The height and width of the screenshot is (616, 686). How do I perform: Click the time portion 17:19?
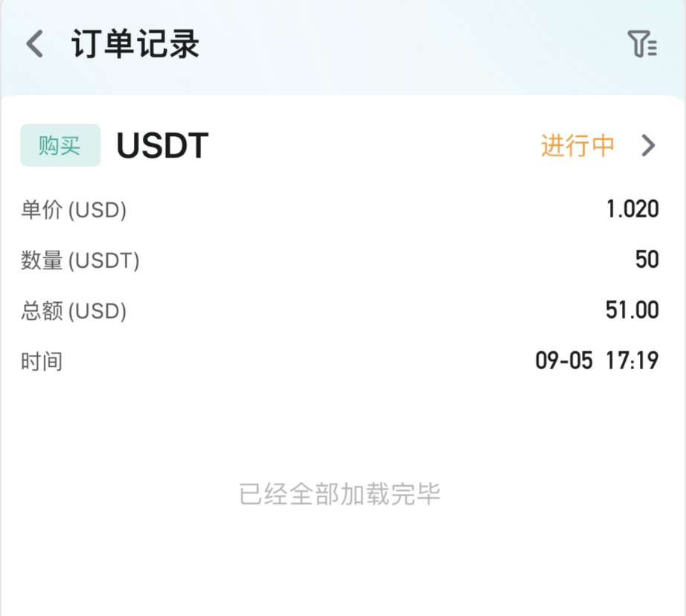click(x=632, y=361)
